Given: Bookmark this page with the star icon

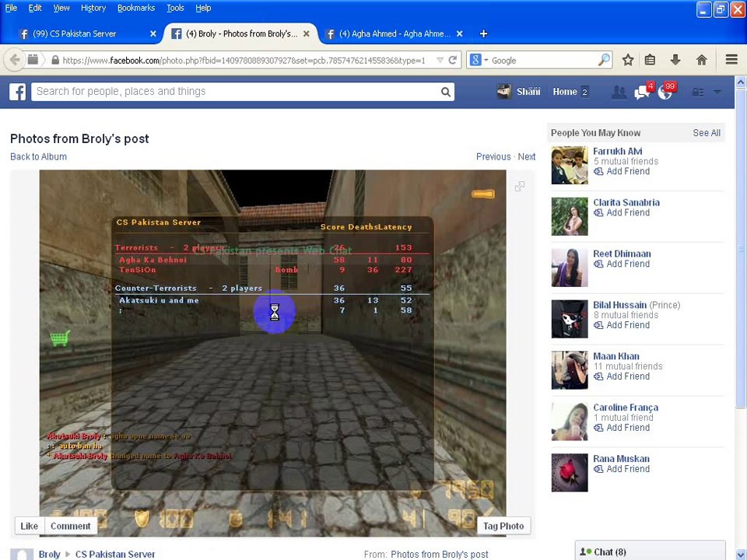Looking at the screenshot, I should coord(628,60).
